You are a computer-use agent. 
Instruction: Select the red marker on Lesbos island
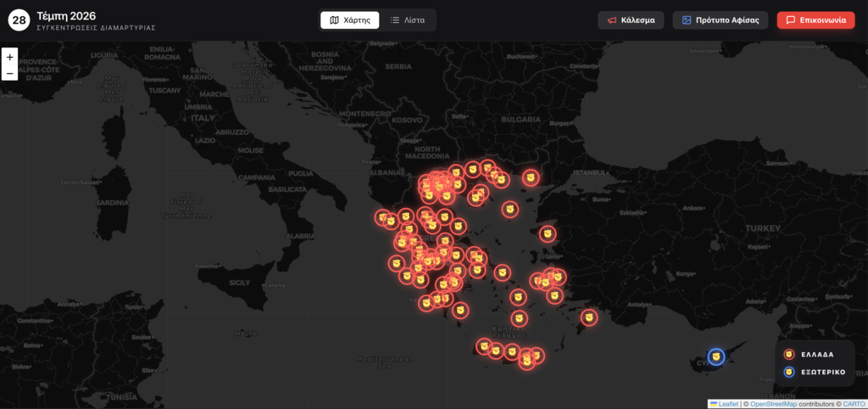tap(548, 233)
